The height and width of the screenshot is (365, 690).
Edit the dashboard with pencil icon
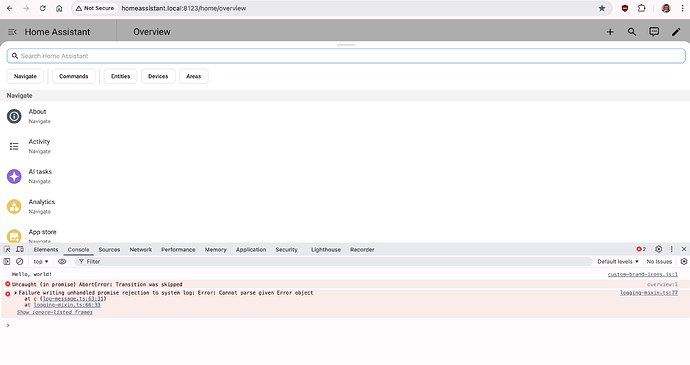(676, 32)
